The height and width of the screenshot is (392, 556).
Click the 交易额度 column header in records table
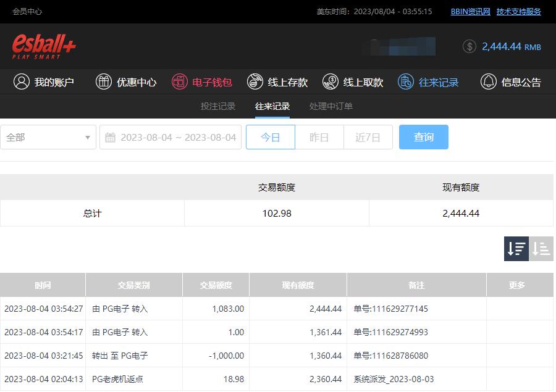[x=216, y=285]
